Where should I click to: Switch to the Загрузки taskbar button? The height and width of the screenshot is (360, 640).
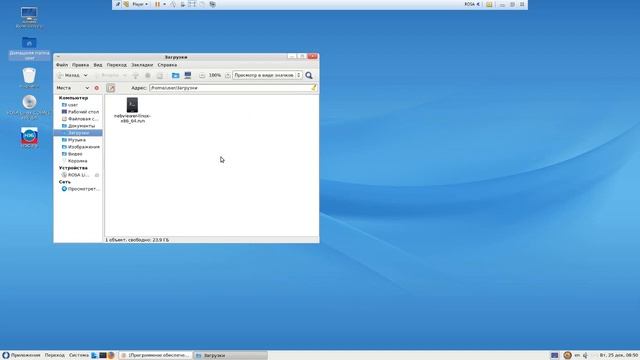[231, 356]
